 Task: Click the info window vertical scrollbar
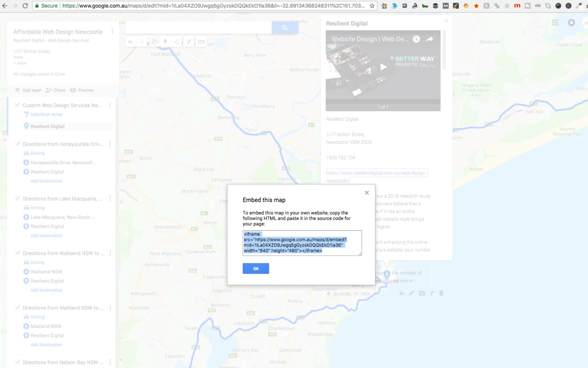coord(444,49)
